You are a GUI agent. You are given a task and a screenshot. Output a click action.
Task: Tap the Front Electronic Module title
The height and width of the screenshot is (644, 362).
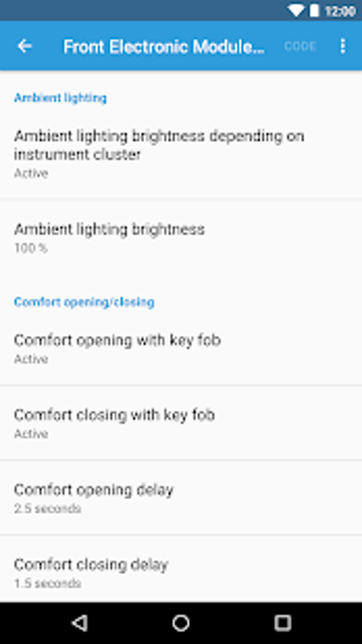[x=163, y=47]
